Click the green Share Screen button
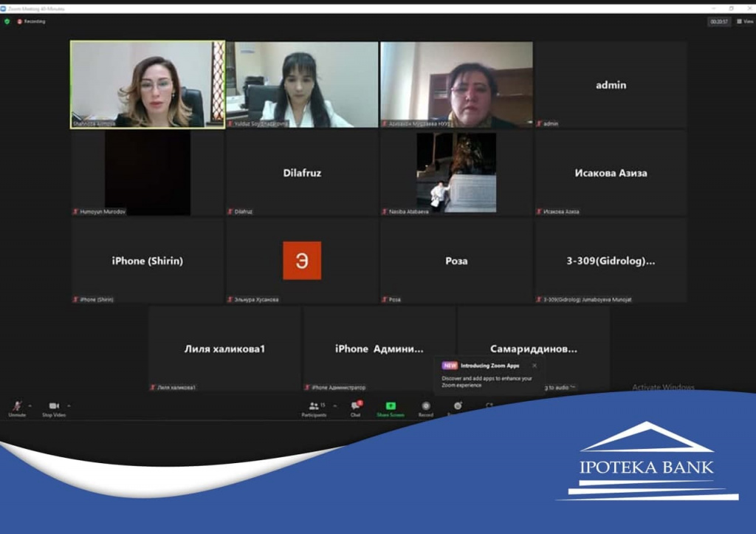Screen dimensions: 756x534 tap(391, 407)
